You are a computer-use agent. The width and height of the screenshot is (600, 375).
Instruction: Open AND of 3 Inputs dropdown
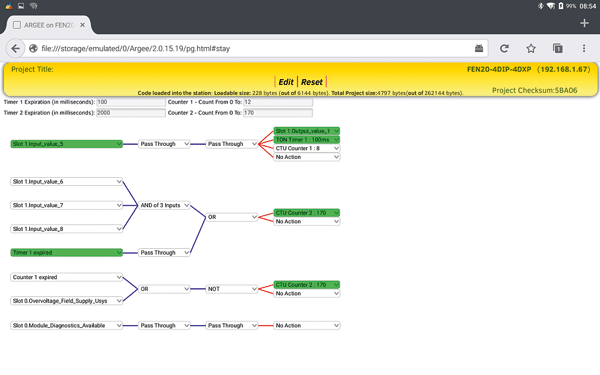pos(164,205)
